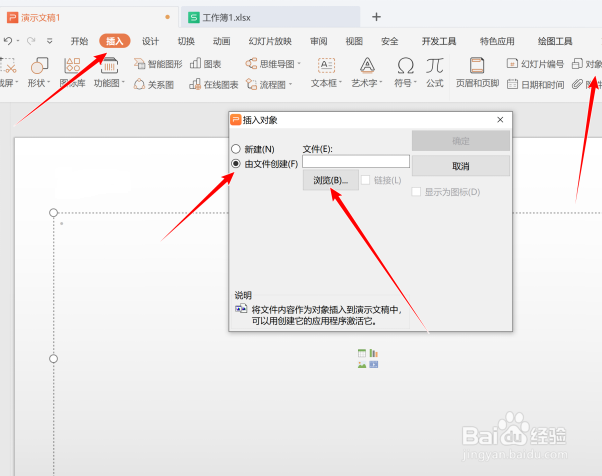Image resolution: width=602 pixels, height=476 pixels.
Task: Open the 切换 tab
Action: (x=186, y=41)
